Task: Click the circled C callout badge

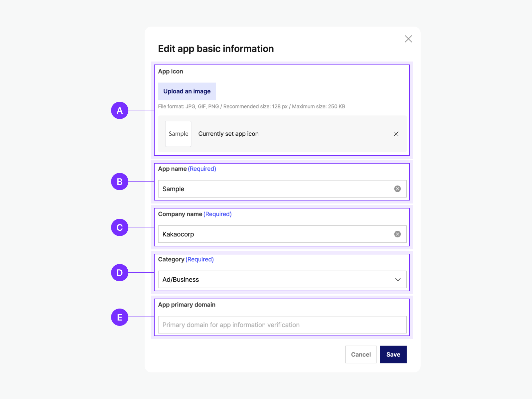Action: point(120,227)
